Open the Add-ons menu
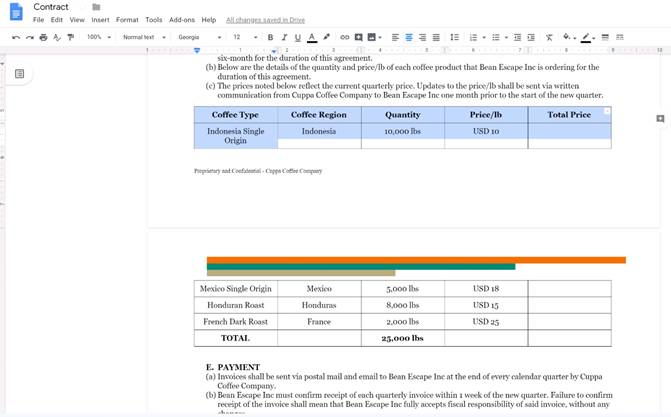The height and width of the screenshot is (417, 671). (182, 20)
